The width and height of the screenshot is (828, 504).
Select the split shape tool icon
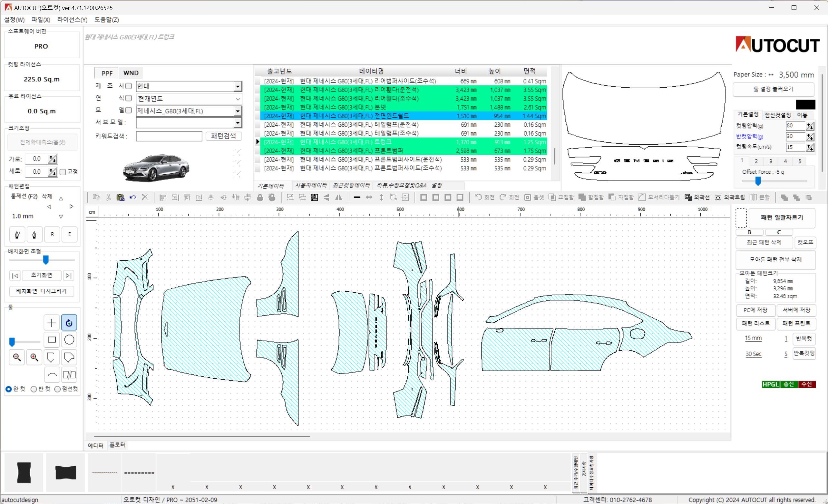click(x=69, y=375)
